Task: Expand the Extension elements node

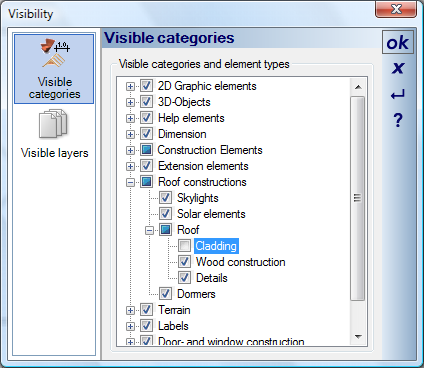Action: tap(130, 166)
